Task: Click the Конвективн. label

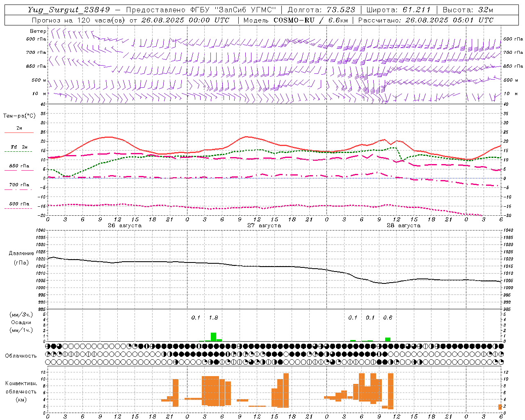Action: [x=21, y=383]
